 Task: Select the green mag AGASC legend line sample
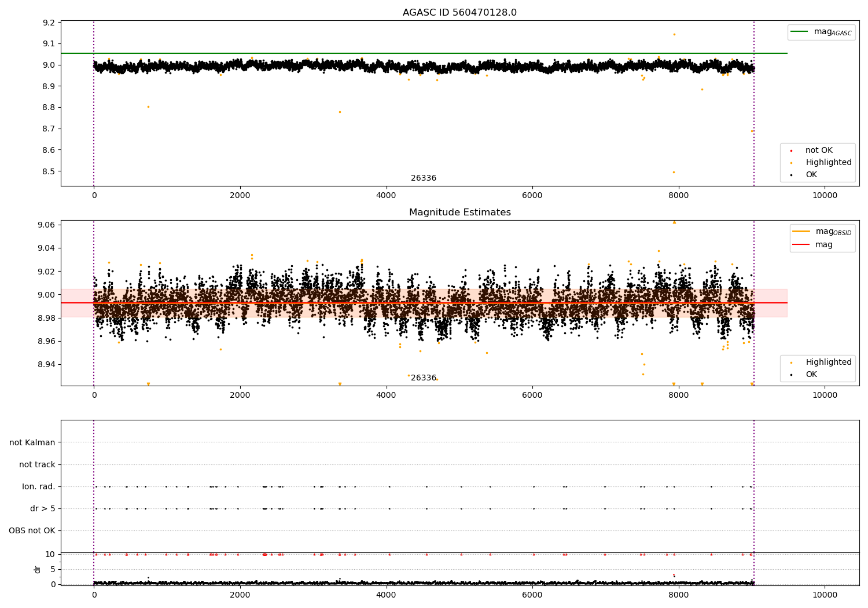pyautogui.click(x=799, y=32)
